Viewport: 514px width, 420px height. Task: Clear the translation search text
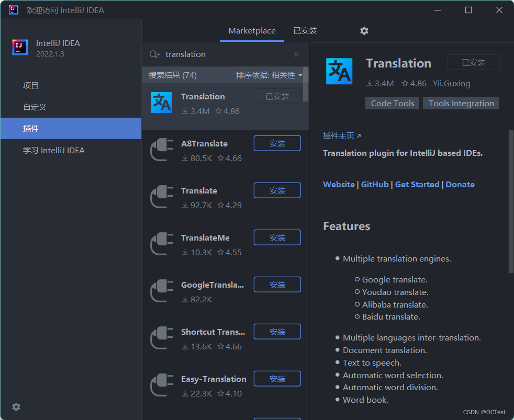(x=296, y=54)
